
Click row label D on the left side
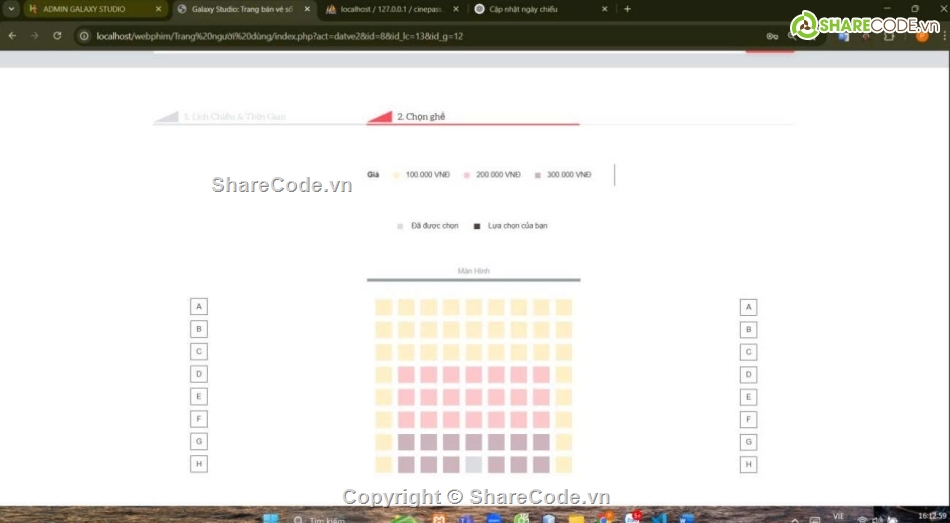pyautogui.click(x=199, y=374)
